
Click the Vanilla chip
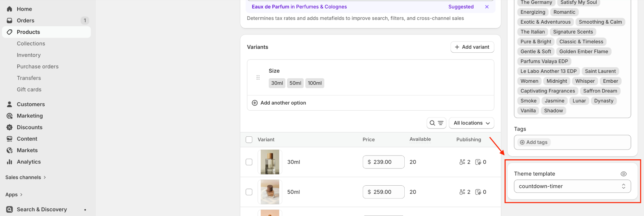pos(528,111)
